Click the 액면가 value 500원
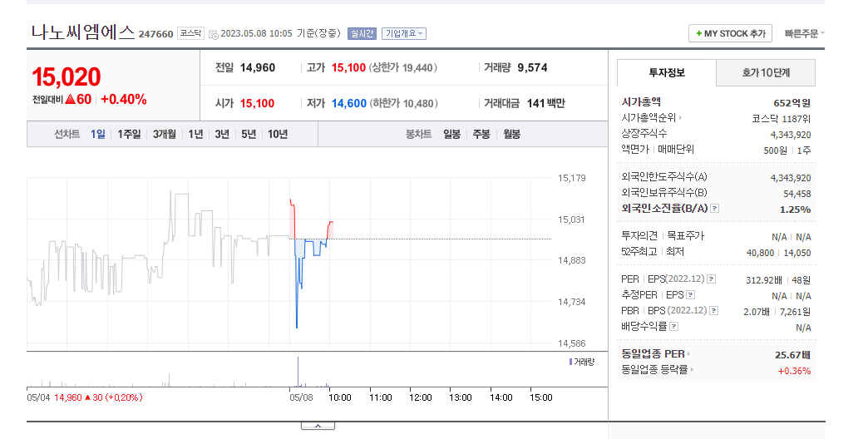The width and height of the screenshot is (868, 439). [775, 150]
